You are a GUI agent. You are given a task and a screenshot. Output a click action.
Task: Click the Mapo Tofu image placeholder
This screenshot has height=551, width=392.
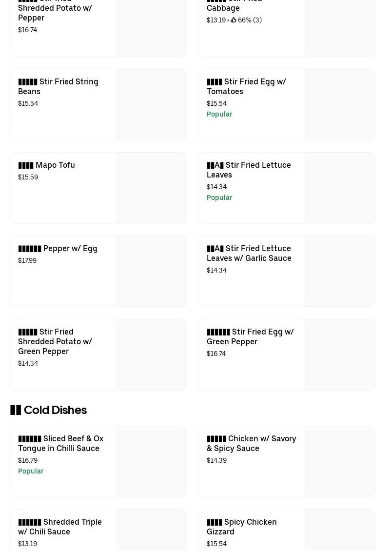[151, 188]
